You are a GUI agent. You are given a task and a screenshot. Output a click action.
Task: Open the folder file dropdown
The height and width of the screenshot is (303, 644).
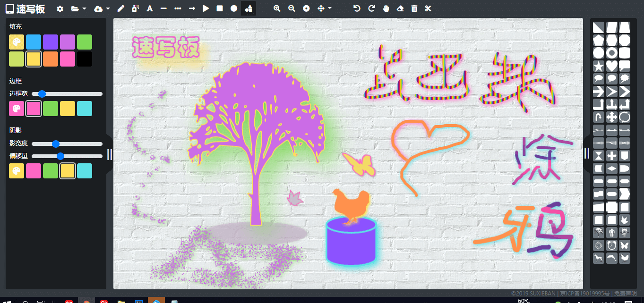[x=78, y=8]
